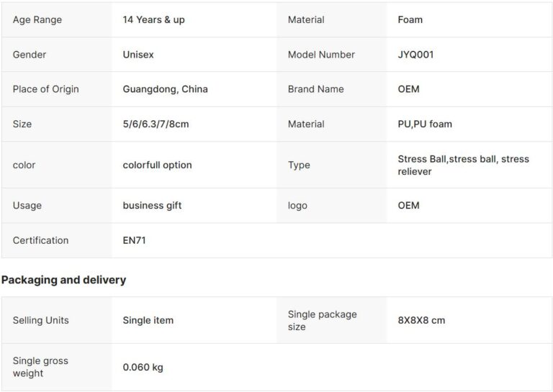Click the "Stress Ball,stress ball, stress reliever" text

click(x=463, y=165)
